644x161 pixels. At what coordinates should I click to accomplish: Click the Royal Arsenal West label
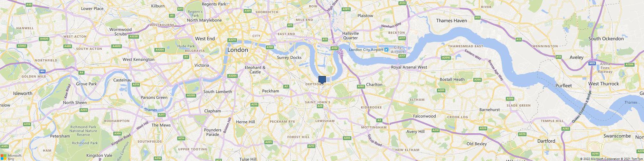tap(409, 67)
